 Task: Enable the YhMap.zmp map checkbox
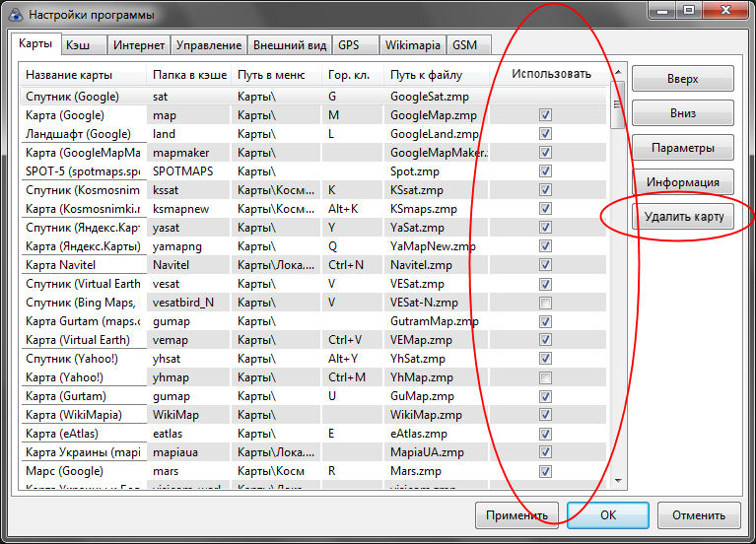(545, 377)
